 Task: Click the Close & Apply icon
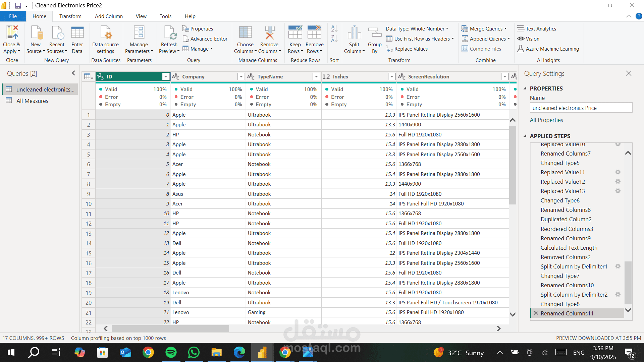12,33
